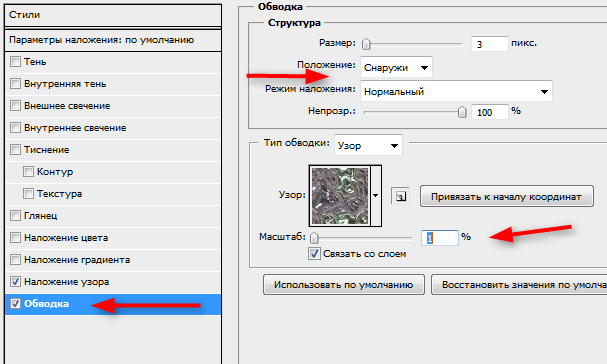Enable the Внутреннее свечение checkbox

coord(15,128)
